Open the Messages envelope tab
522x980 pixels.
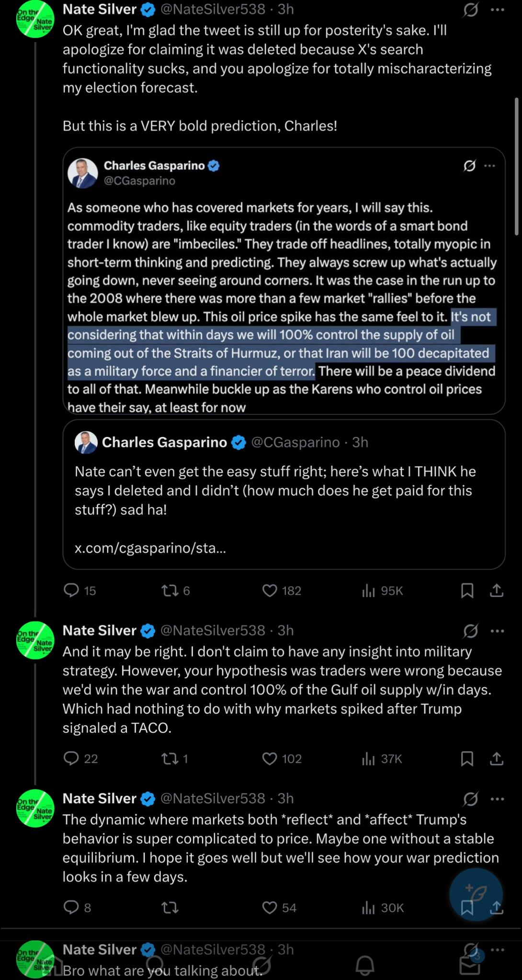[469, 966]
